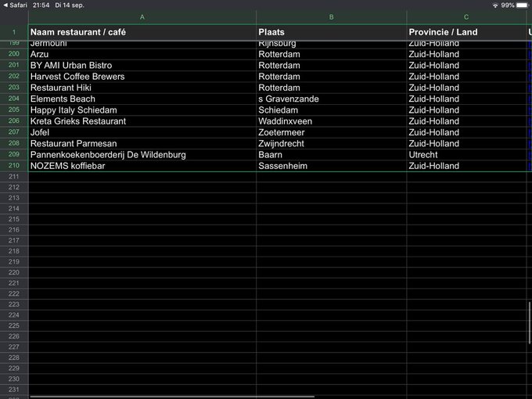Image resolution: width=532 pixels, height=399 pixels.
Task: Click 'Zuid-Holland' in NOZEMS koffiebar row
Action: coord(466,166)
